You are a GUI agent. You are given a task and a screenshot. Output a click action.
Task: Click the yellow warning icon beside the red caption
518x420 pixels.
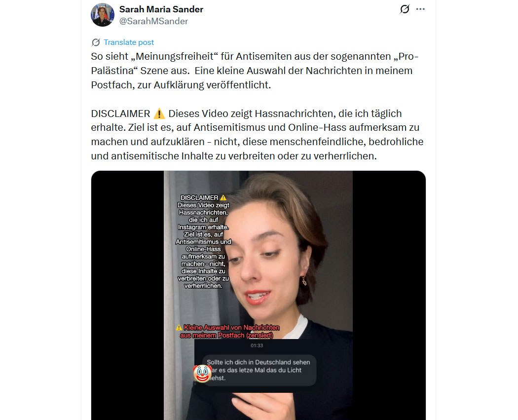coord(179,328)
